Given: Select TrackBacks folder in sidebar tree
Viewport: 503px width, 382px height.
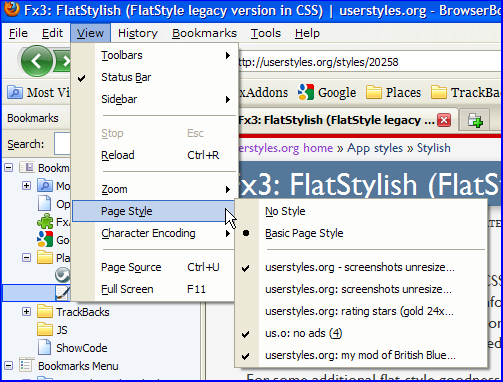Looking at the screenshot, I should click(x=73, y=312).
